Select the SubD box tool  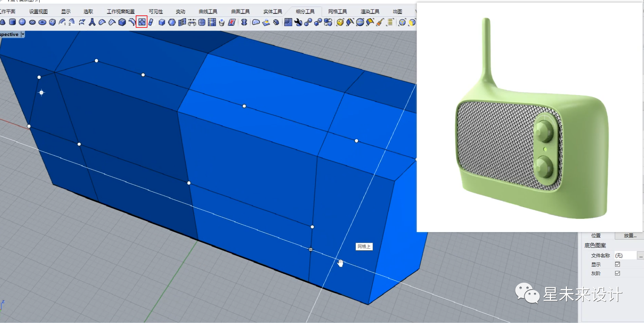(x=52, y=22)
